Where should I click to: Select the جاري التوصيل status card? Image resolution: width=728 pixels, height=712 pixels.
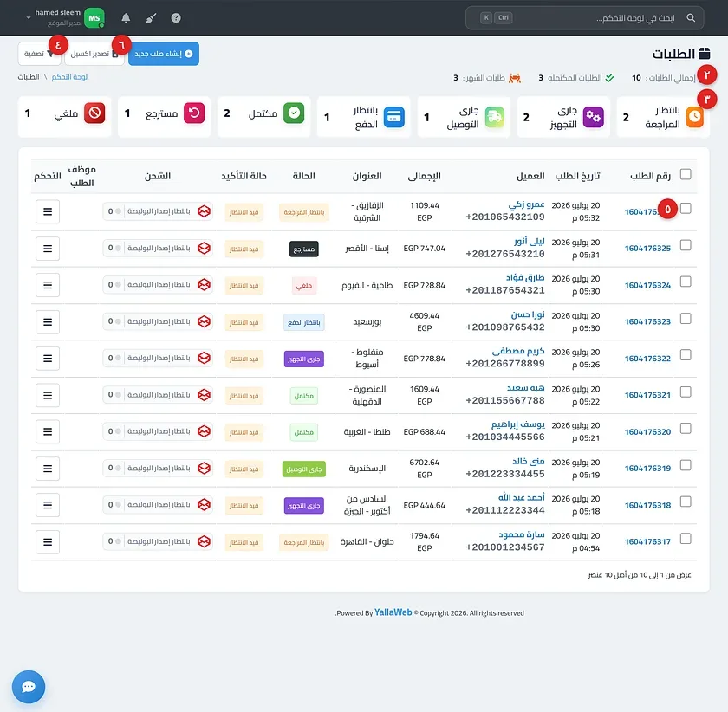[464, 117]
